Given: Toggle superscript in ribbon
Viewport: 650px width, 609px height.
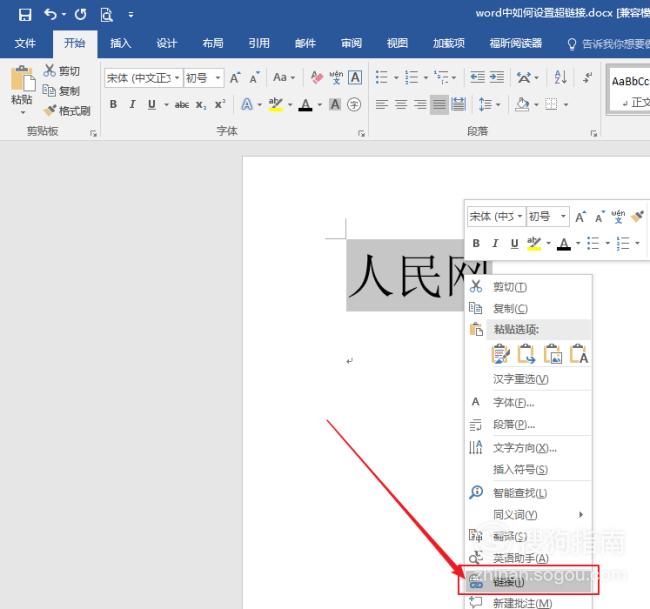Looking at the screenshot, I should coord(220,105).
